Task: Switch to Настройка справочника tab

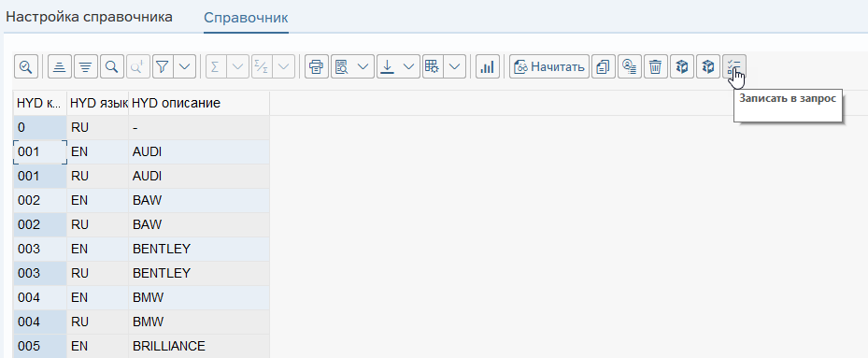Action: pyautogui.click(x=89, y=17)
